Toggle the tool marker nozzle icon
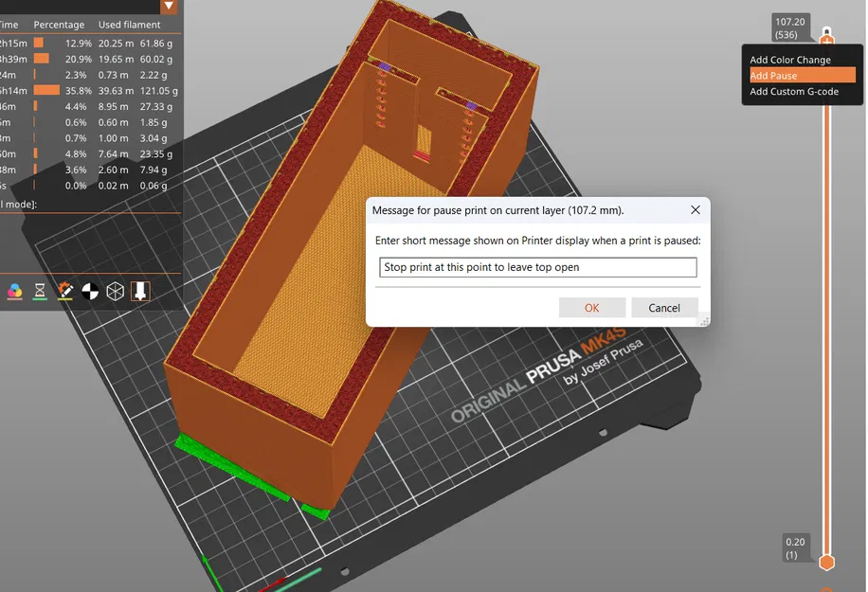This screenshot has height=592, width=868. coord(140,291)
